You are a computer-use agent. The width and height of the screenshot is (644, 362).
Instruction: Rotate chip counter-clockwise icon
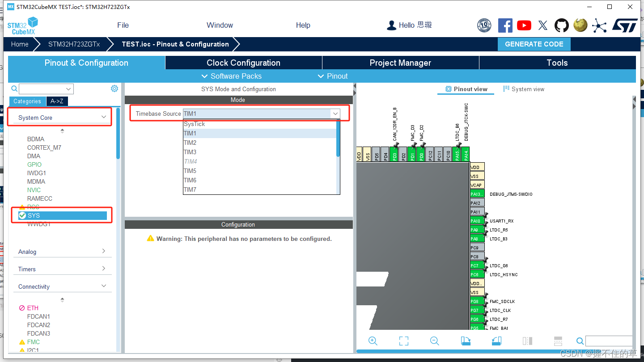tap(496, 341)
